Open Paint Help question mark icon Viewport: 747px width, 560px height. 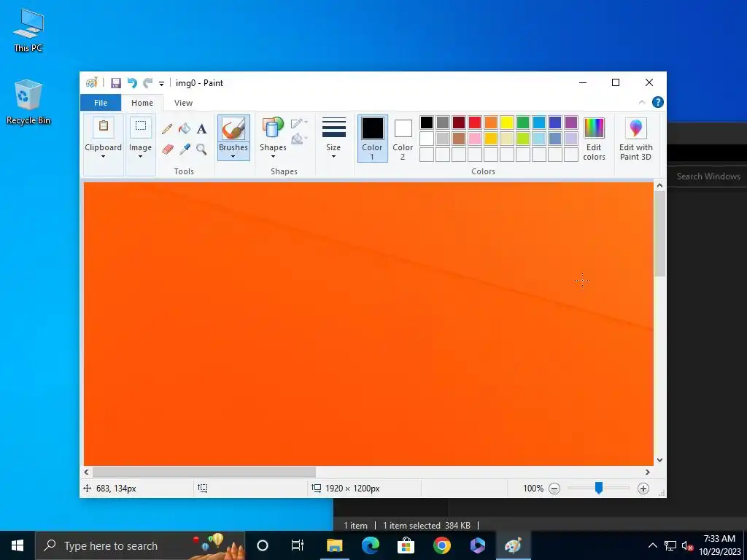click(x=657, y=102)
